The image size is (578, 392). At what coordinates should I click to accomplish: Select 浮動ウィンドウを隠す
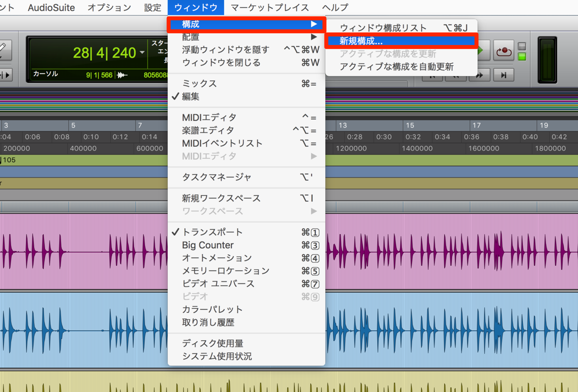(246, 50)
